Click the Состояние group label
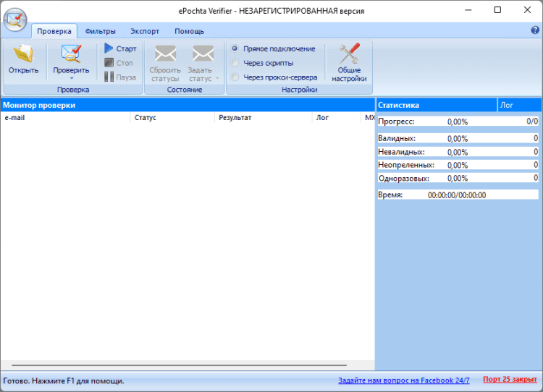Image resolution: width=543 pixels, height=392 pixels. pyautogui.click(x=184, y=90)
